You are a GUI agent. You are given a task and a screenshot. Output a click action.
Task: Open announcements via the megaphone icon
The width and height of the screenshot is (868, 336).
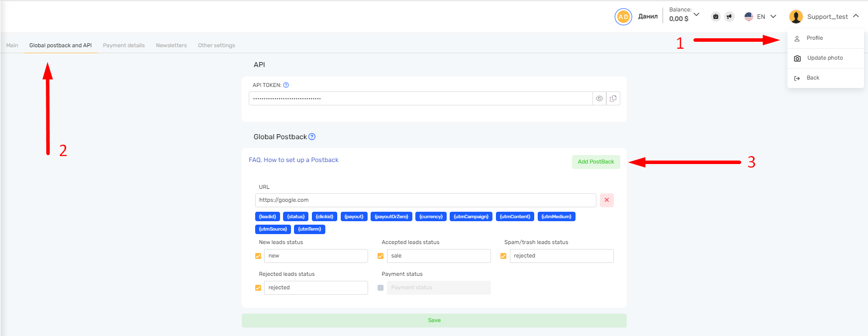tap(729, 16)
